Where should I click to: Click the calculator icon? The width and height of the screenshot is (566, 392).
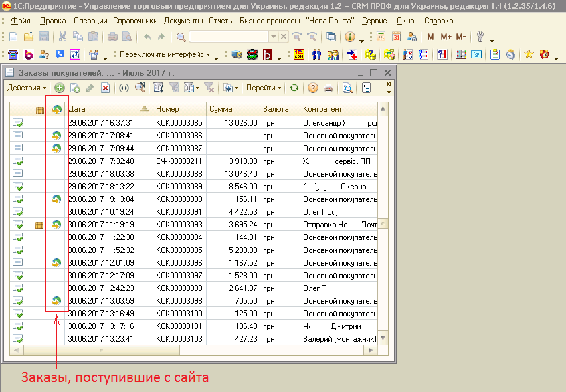click(x=381, y=36)
